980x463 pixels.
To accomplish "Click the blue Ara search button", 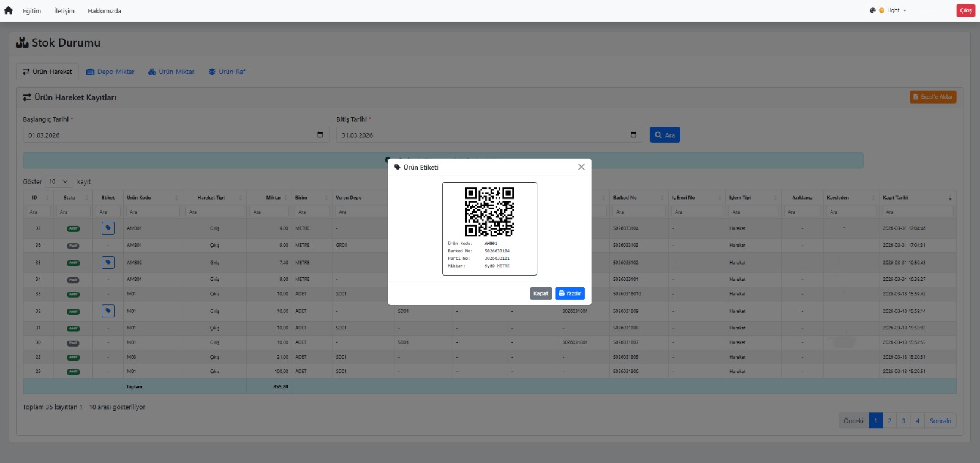I will [665, 135].
